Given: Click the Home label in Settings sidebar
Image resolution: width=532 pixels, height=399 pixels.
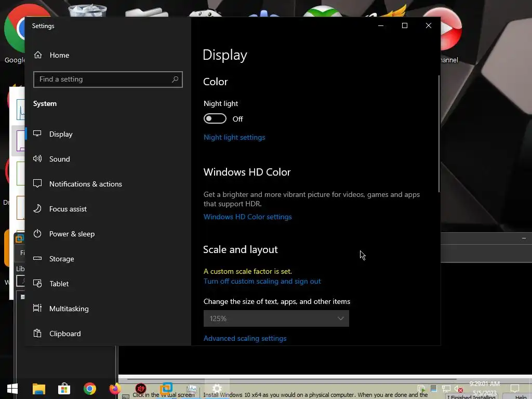Looking at the screenshot, I should coord(59,55).
